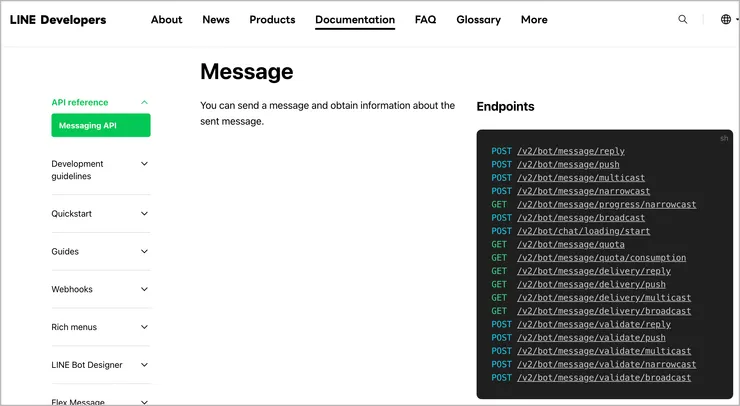
Task: Expand the Flex Message section chevron
Action: click(144, 402)
